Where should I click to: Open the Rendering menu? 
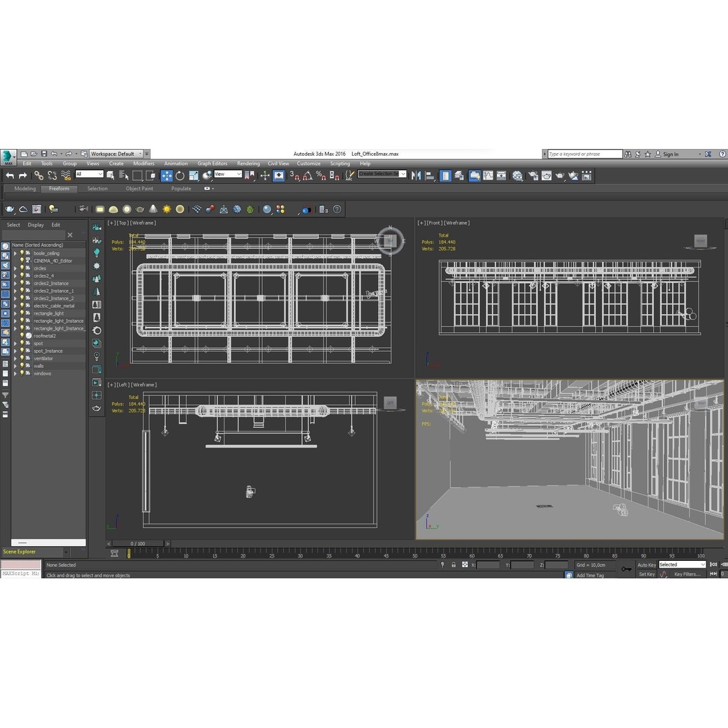(248, 163)
